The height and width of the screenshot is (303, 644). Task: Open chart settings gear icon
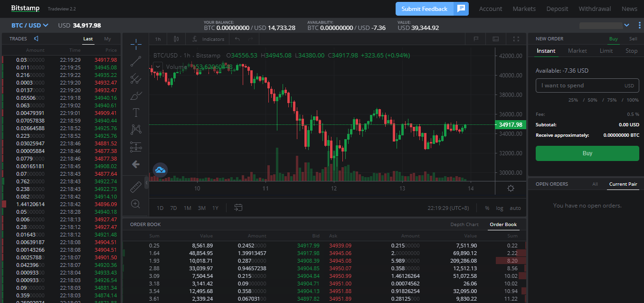point(511,188)
